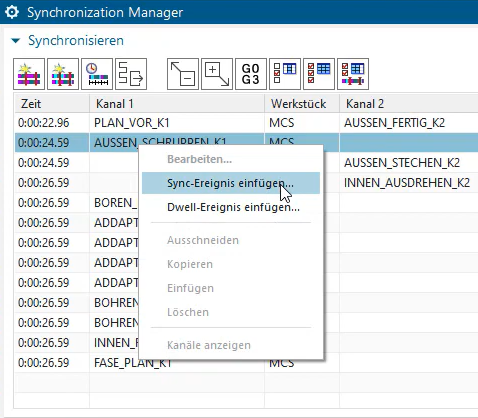Click the one-checked checklist table icon
478x418 pixels.
285,74
